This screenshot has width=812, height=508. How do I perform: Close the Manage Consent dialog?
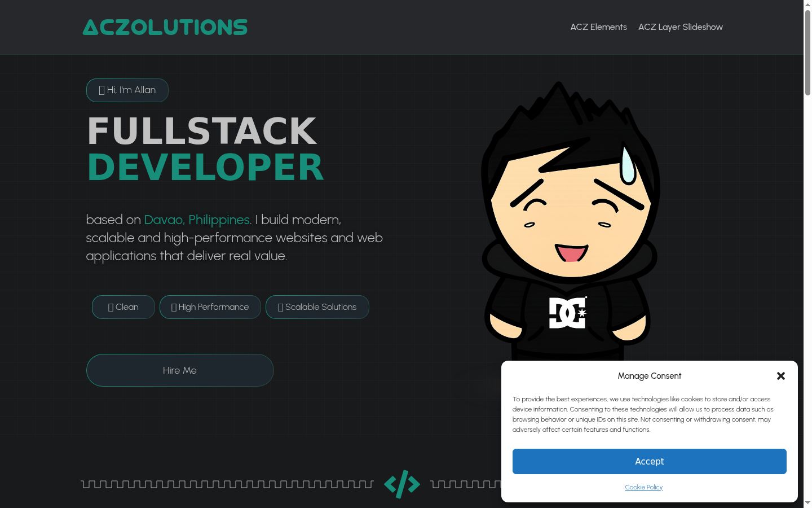[781, 376]
